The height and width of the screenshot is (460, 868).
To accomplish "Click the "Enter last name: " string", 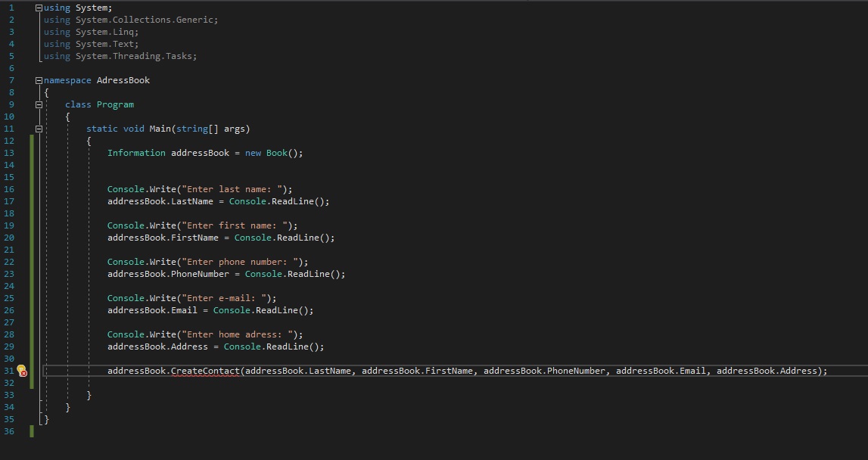I will 232,190.
